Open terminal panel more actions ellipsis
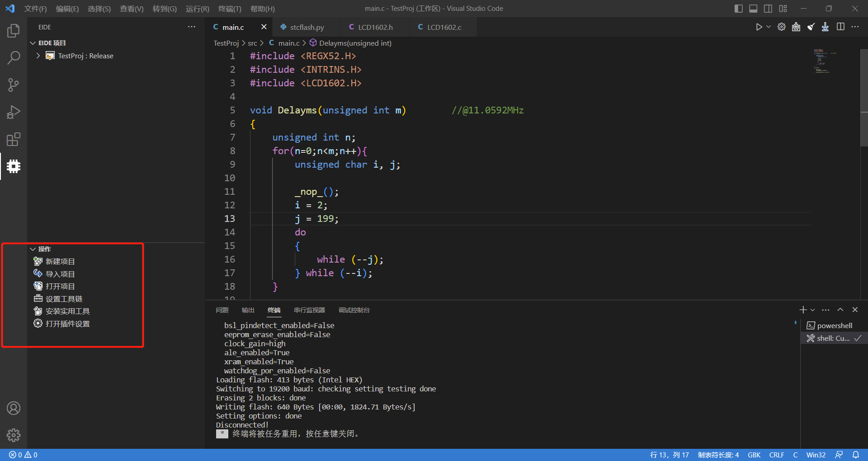The width and height of the screenshot is (868, 461). pyautogui.click(x=826, y=310)
